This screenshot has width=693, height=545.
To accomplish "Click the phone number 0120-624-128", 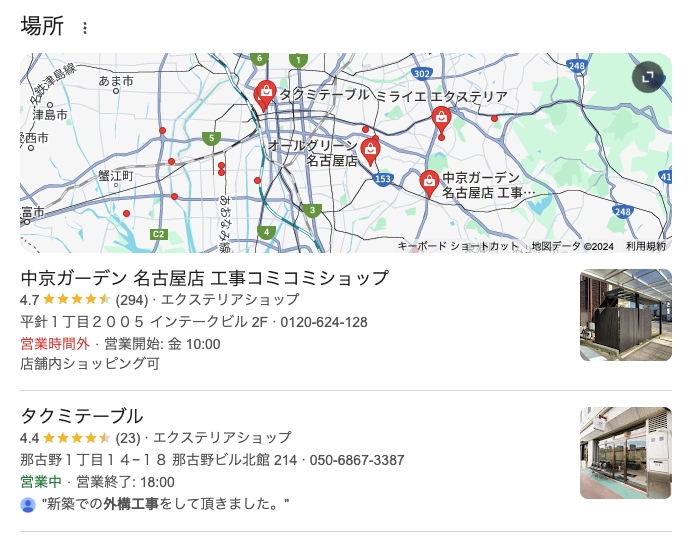I will pyautogui.click(x=324, y=322).
